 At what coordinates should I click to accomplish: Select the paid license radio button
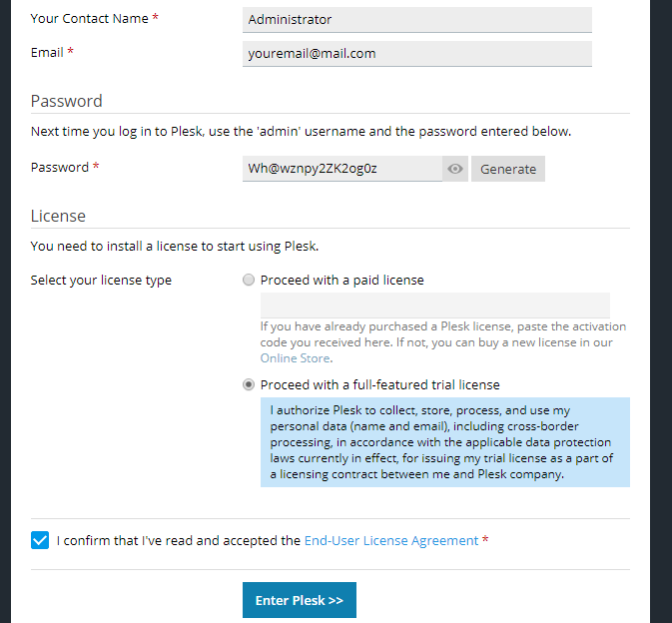249,281
